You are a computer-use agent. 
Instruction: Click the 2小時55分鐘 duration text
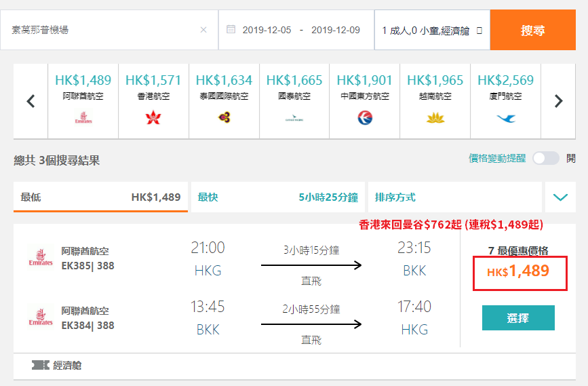click(311, 309)
